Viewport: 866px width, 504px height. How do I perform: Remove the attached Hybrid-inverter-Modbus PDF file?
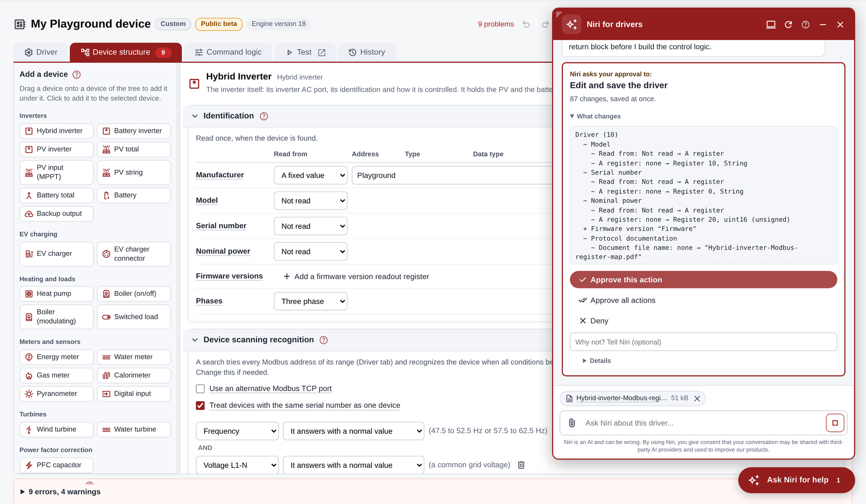click(697, 398)
